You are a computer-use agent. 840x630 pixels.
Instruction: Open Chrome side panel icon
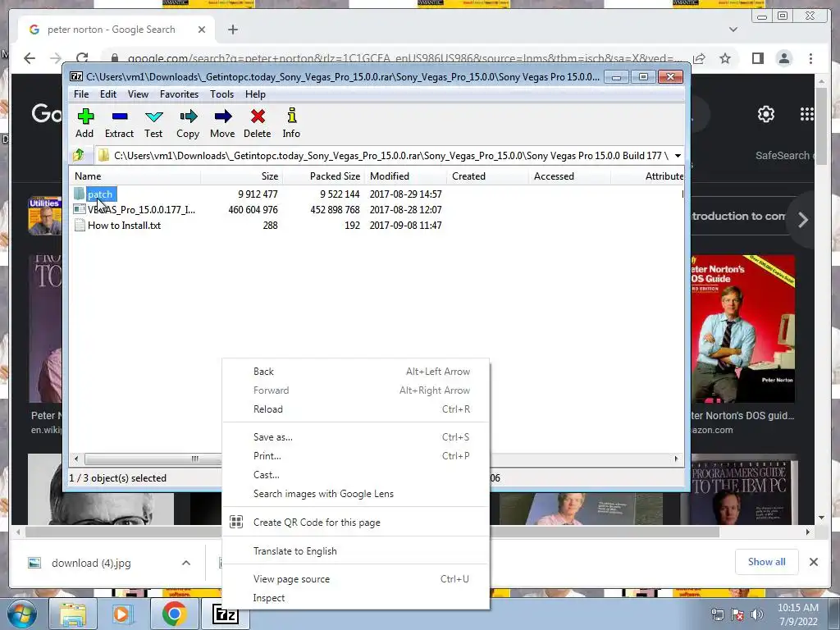pyautogui.click(x=757, y=58)
